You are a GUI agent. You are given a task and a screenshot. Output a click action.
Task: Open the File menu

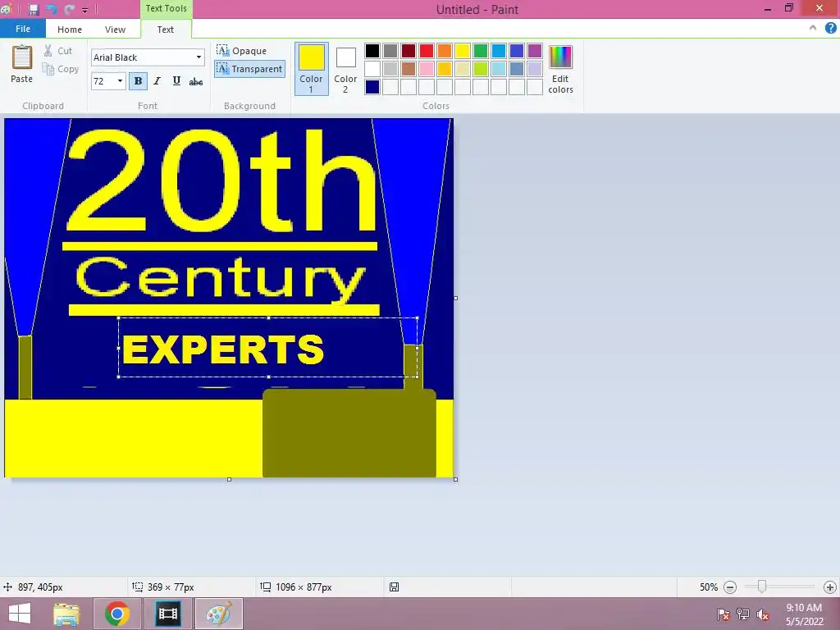click(x=22, y=29)
